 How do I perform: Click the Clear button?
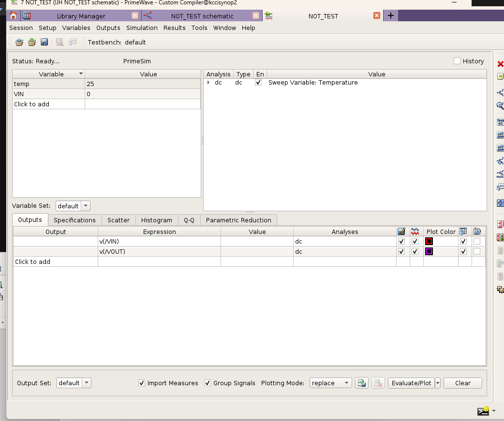[462, 383]
